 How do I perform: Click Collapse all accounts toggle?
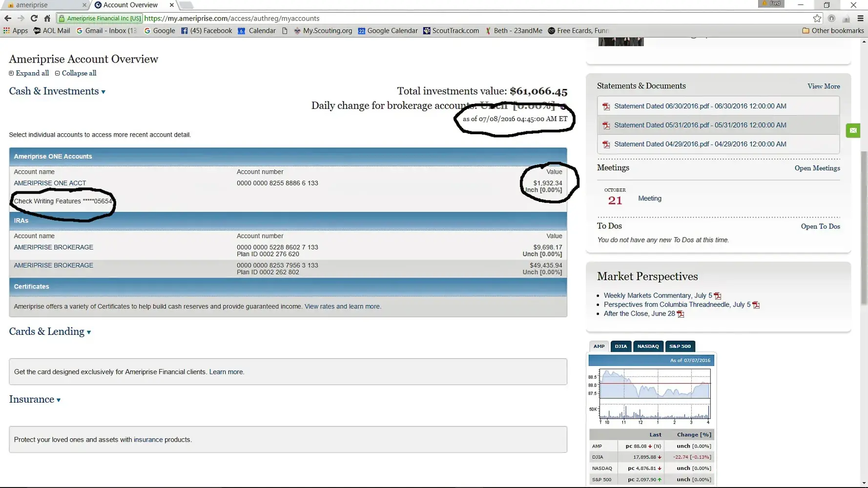pos(76,73)
